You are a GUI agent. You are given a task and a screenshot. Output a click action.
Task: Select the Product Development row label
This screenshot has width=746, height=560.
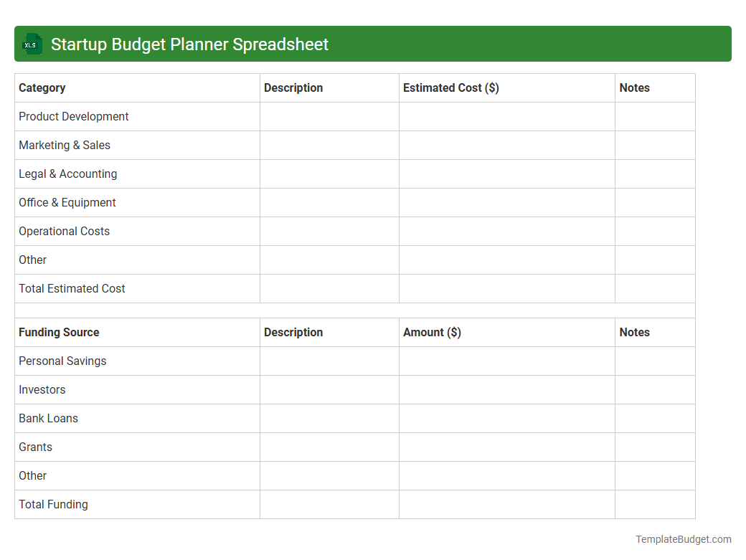point(73,116)
